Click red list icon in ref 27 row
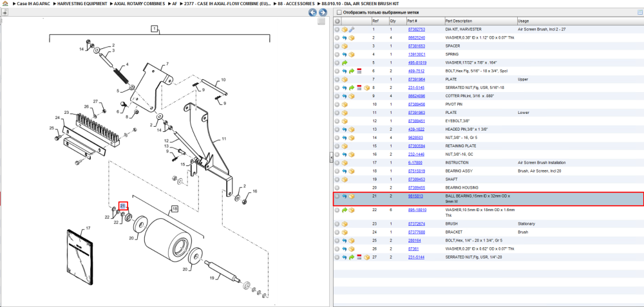This screenshot has height=307, width=644. point(359,257)
